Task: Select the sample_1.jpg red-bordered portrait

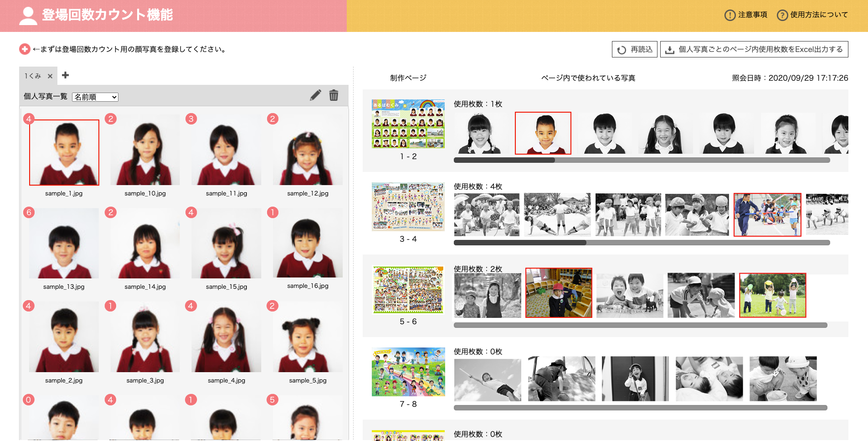Action: (64, 152)
